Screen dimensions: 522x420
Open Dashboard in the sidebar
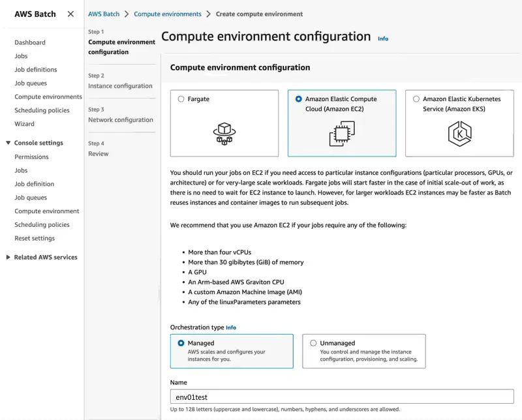tap(30, 42)
